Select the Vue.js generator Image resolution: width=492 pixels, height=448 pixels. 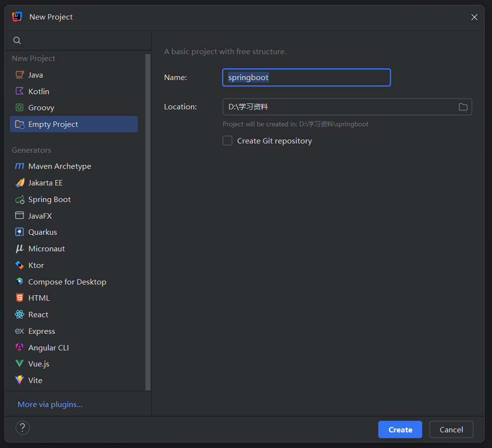click(74, 364)
